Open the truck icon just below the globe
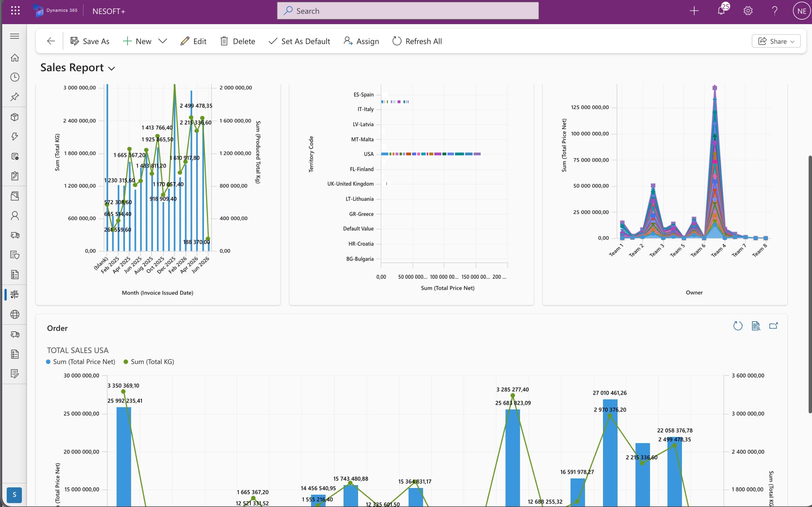Viewport: 812px width, 507px height. pyautogui.click(x=14, y=334)
